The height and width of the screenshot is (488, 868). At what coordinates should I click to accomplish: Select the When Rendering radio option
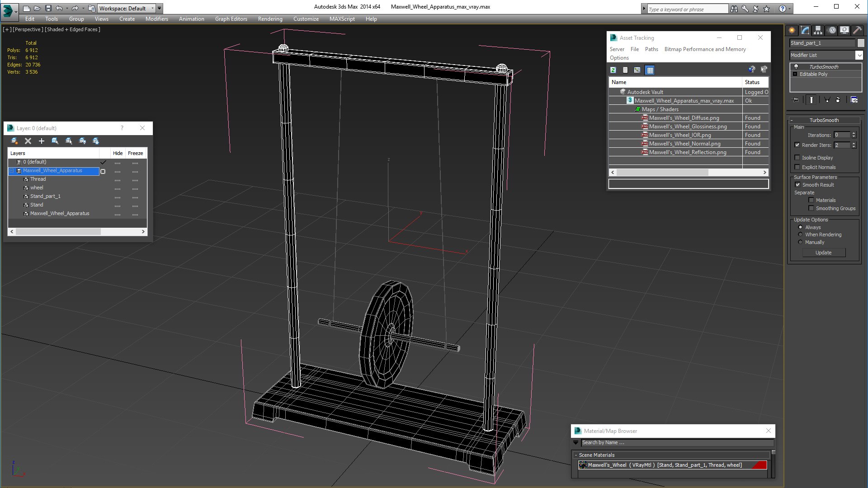tap(801, 235)
